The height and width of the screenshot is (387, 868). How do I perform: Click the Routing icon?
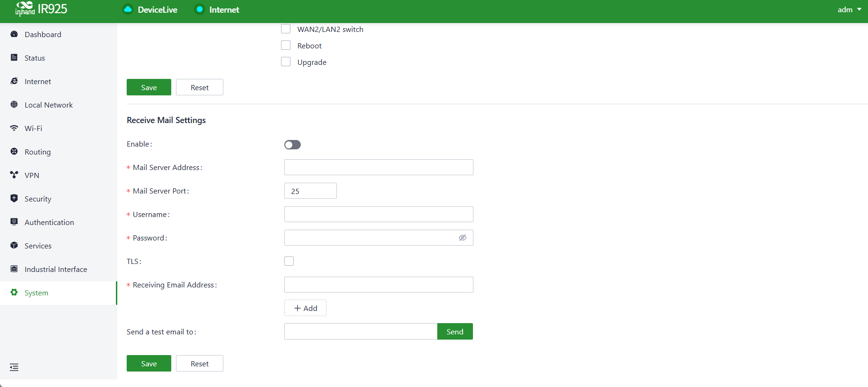click(14, 152)
